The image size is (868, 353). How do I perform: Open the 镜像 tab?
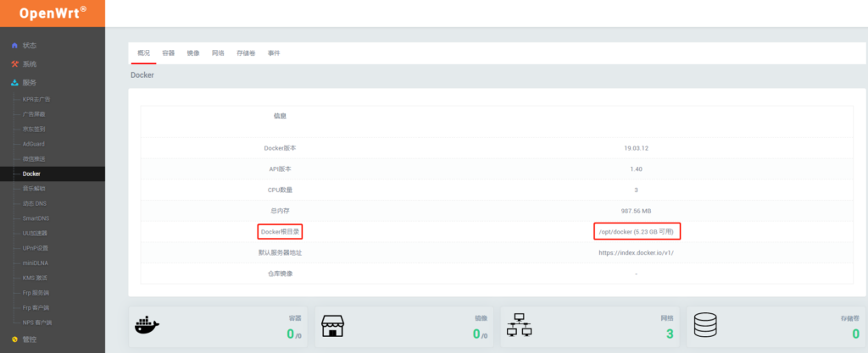(x=193, y=53)
